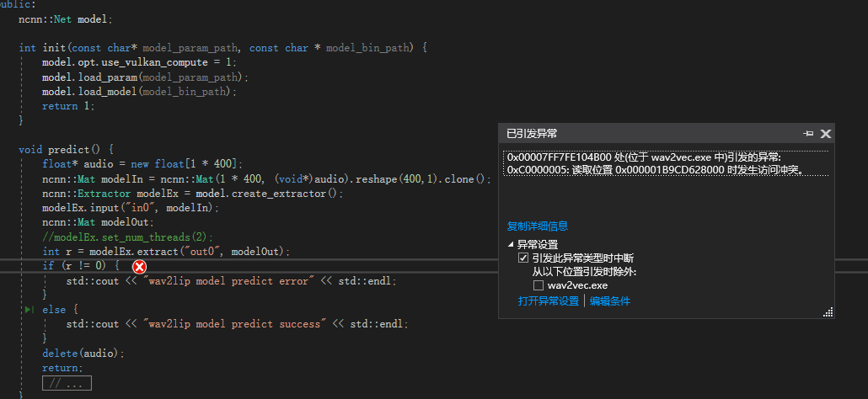Collapse the 异常设置 section
Viewport: 868px width, 399px height.
[x=511, y=244]
